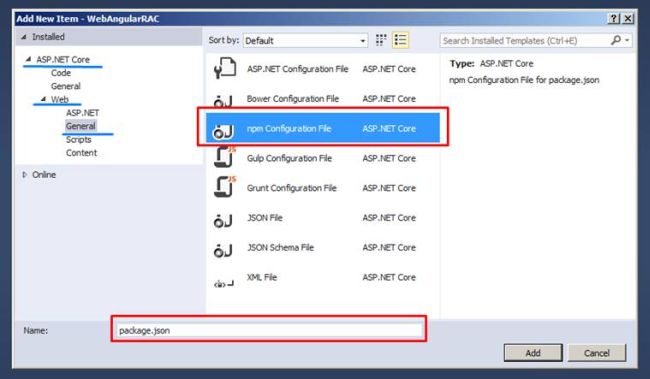Click ASP.NET Core type in Grunt row
The width and height of the screenshot is (650, 379).
coord(389,188)
